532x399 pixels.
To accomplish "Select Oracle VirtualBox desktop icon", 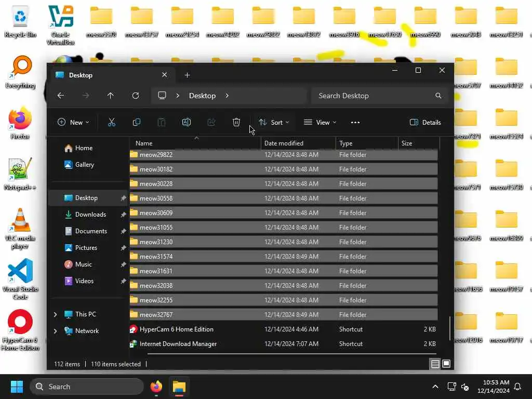I will pos(61,25).
